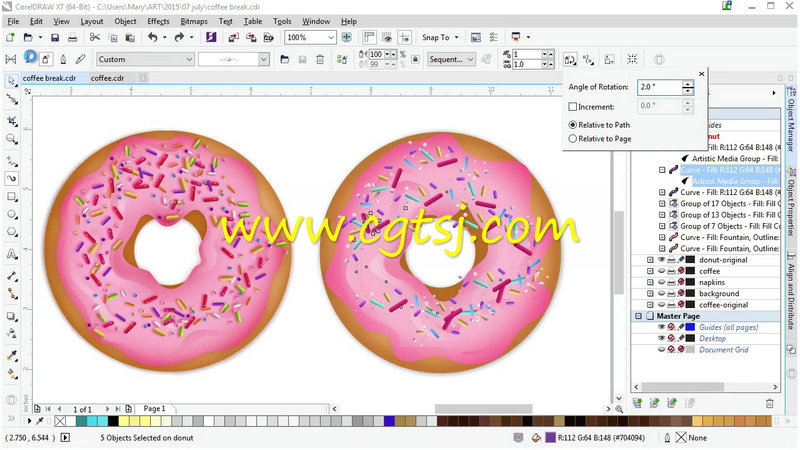
Task: Toggle visibility of background layer
Action: click(x=661, y=293)
